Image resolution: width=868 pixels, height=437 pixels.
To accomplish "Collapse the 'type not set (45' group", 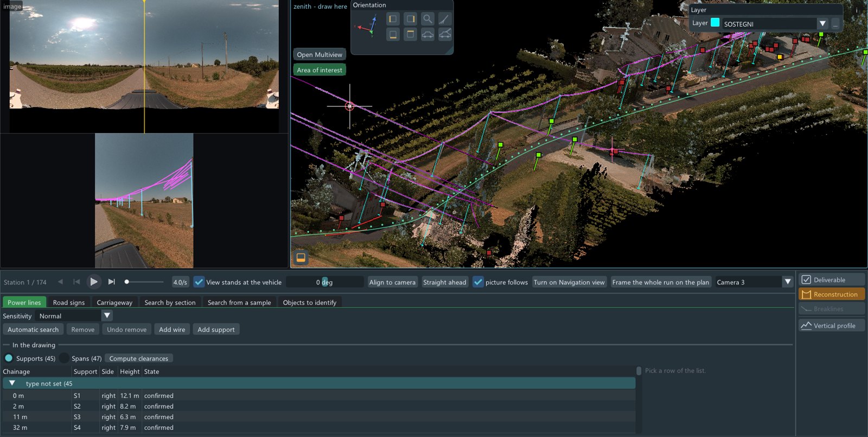I will click(x=12, y=383).
